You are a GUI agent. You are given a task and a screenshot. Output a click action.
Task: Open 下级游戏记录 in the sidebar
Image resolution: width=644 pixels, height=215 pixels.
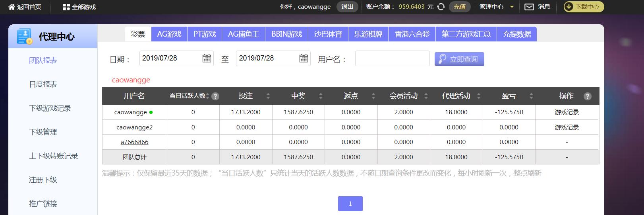50,108
